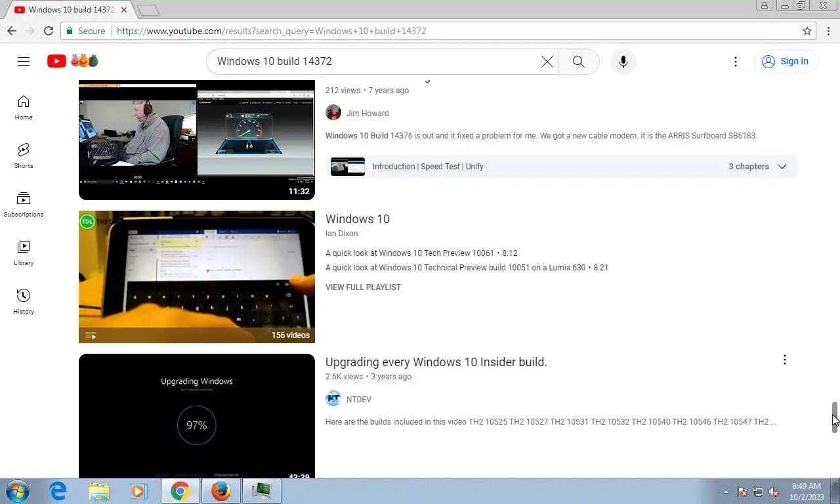Click Action Center flag tray icon
840x504 pixels.
coord(742,492)
